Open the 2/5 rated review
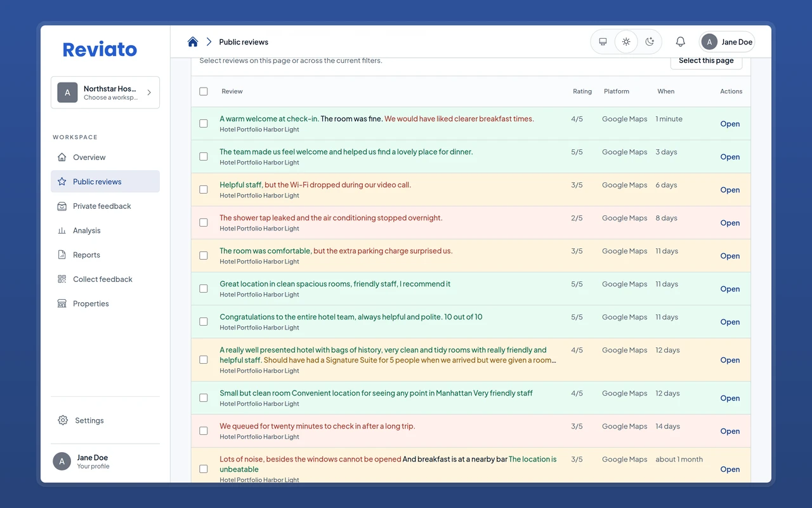The height and width of the screenshot is (508, 812). [x=730, y=223]
